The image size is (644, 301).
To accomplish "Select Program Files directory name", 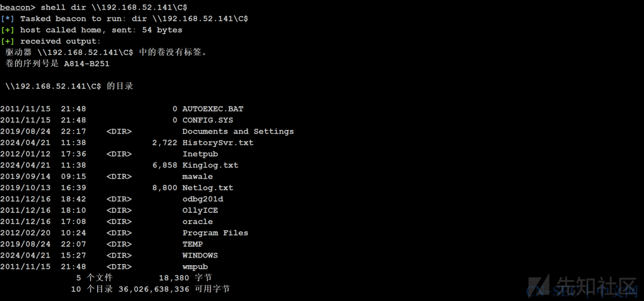I will 215,233.
